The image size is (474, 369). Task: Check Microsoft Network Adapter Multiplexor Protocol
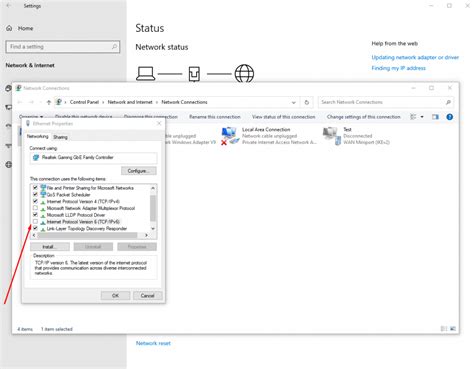point(35,208)
